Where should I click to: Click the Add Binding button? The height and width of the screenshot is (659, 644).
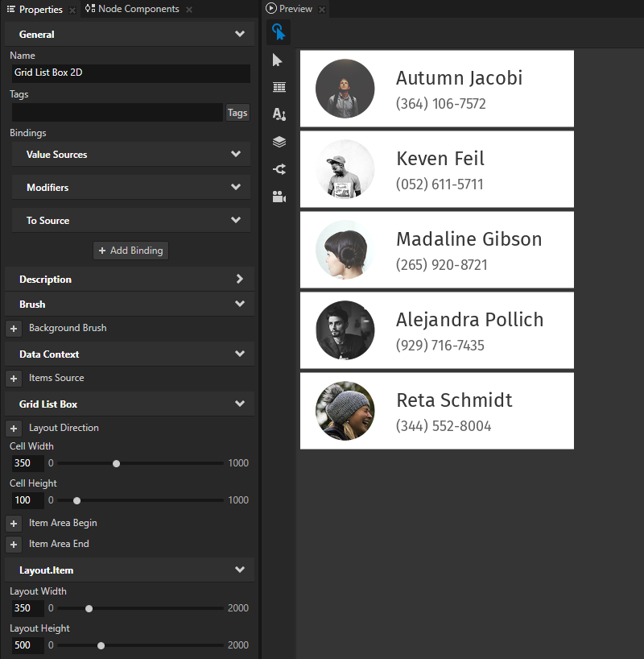click(x=130, y=251)
